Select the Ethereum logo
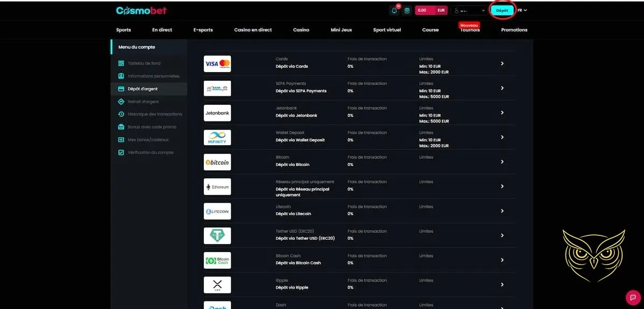 click(217, 186)
